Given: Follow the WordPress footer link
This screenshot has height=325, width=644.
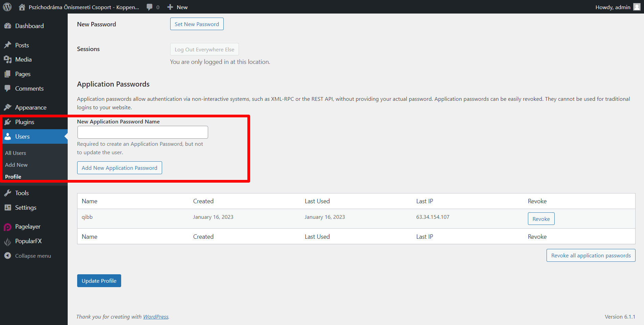Looking at the screenshot, I should [x=156, y=317].
